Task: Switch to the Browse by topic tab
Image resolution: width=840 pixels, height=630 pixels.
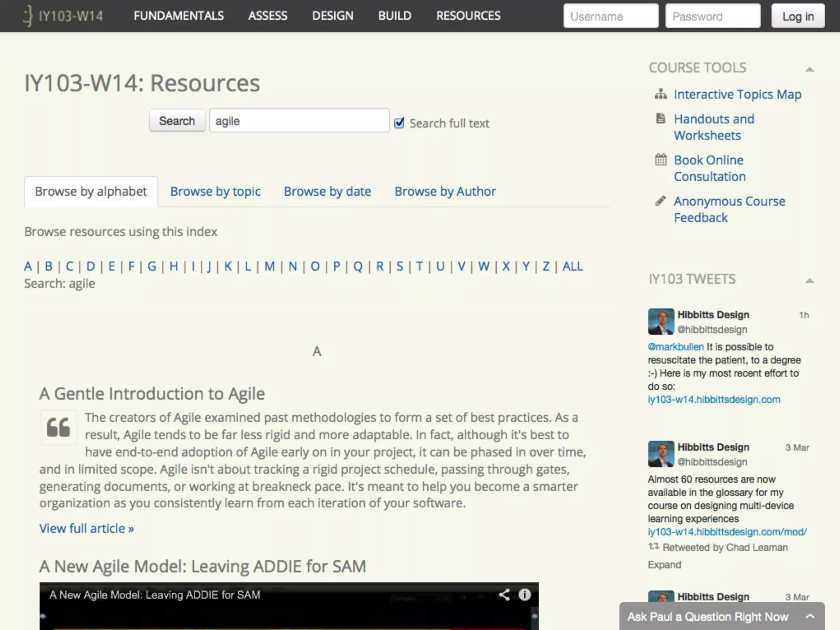Action: (215, 192)
